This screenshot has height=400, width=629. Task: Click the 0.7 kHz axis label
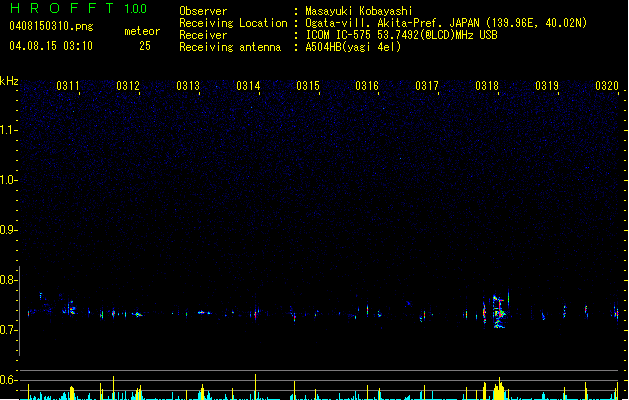tap(8, 330)
